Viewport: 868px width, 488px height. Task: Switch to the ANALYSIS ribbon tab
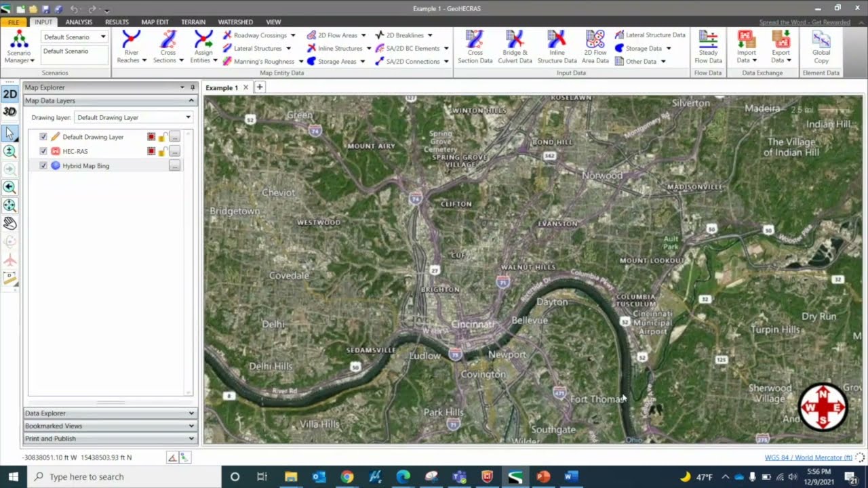click(79, 22)
